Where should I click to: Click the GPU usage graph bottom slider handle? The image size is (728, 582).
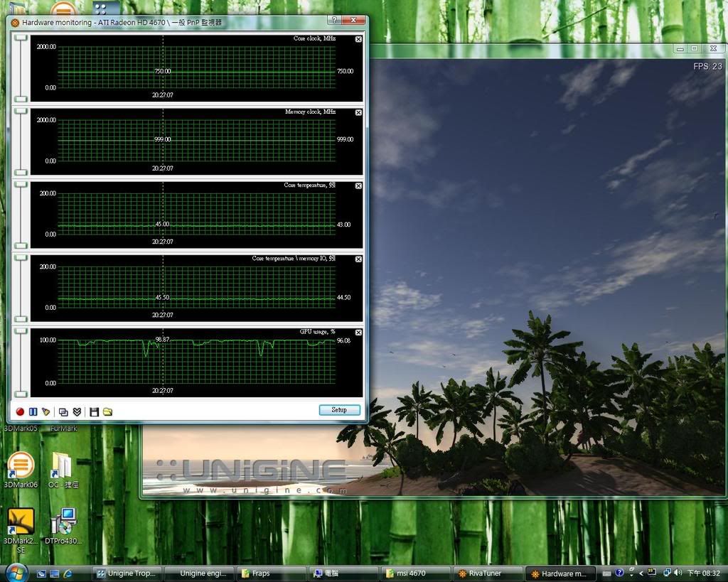click(x=21, y=394)
